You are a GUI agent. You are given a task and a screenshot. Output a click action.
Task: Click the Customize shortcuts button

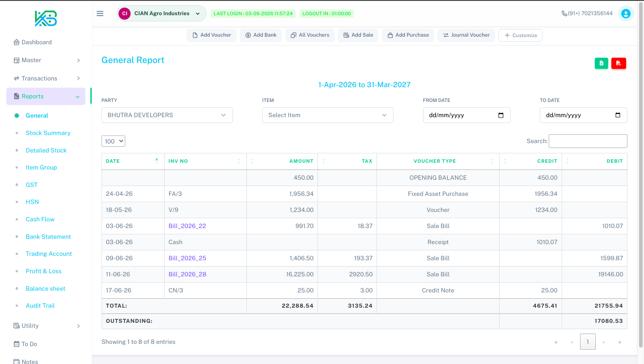pos(520,35)
